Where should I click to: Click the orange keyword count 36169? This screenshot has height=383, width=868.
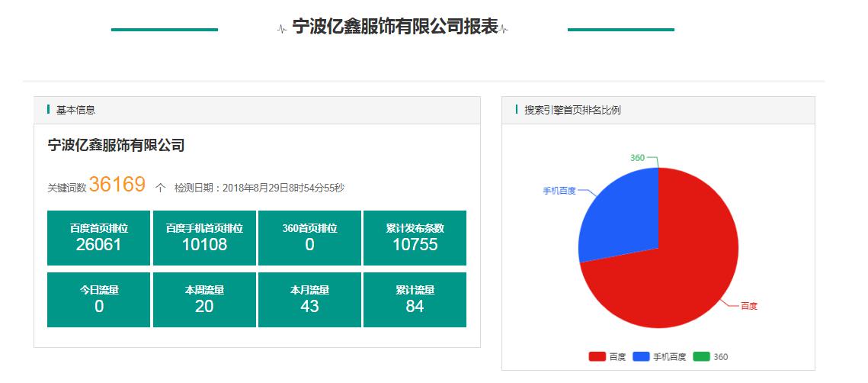pyautogui.click(x=117, y=185)
